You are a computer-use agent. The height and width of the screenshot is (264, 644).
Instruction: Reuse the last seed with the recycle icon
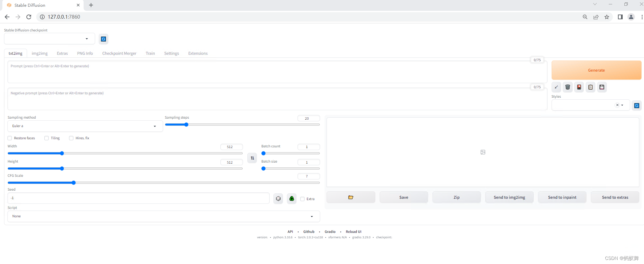coord(292,198)
